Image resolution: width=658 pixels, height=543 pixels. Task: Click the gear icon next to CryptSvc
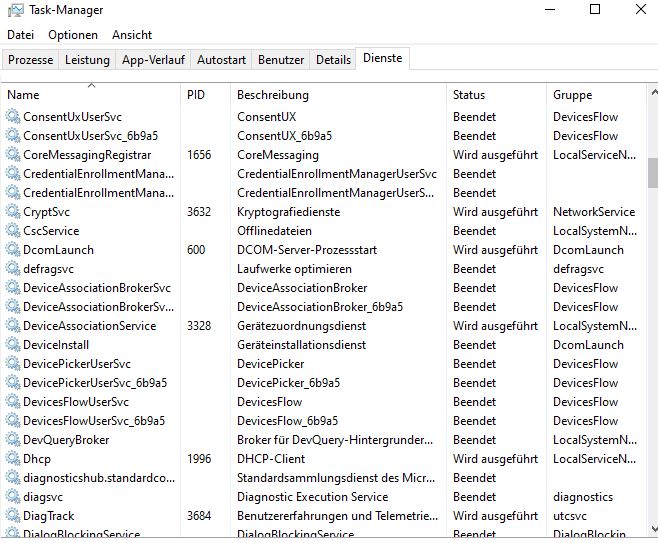click(13, 211)
